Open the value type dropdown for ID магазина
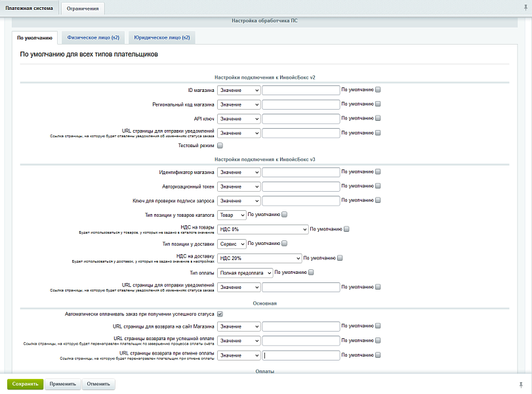The height and width of the screenshot is (394, 532). (239, 90)
